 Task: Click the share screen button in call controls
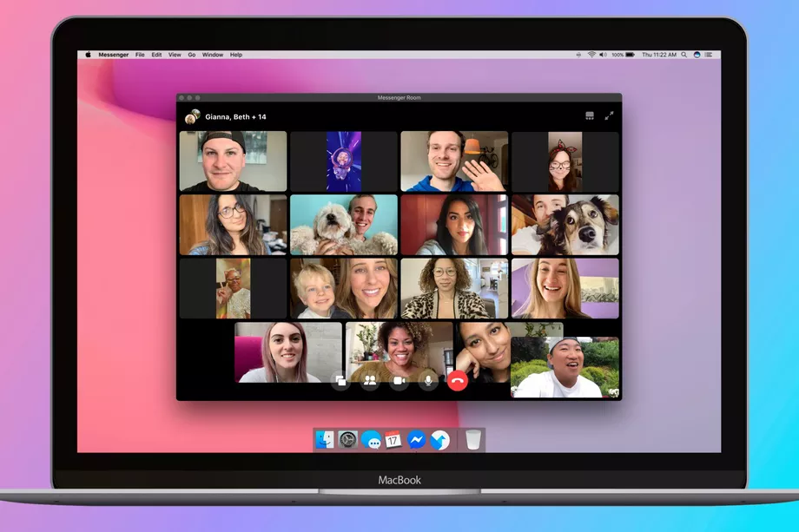[340, 380]
